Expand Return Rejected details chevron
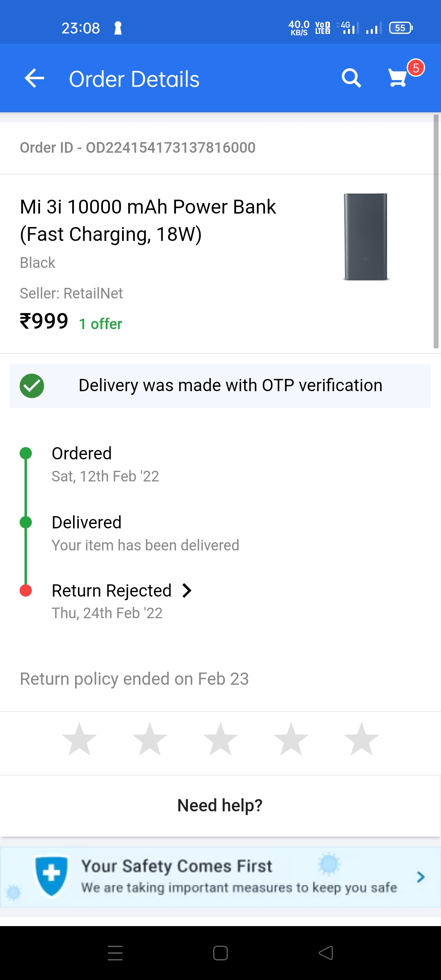Screen dimensions: 441x980 (x=187, y=590)
